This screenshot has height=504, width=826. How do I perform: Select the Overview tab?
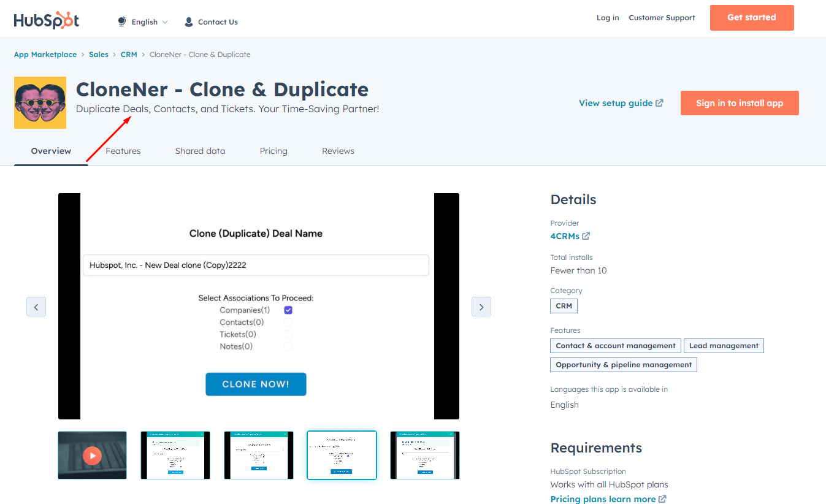[51, 151]
